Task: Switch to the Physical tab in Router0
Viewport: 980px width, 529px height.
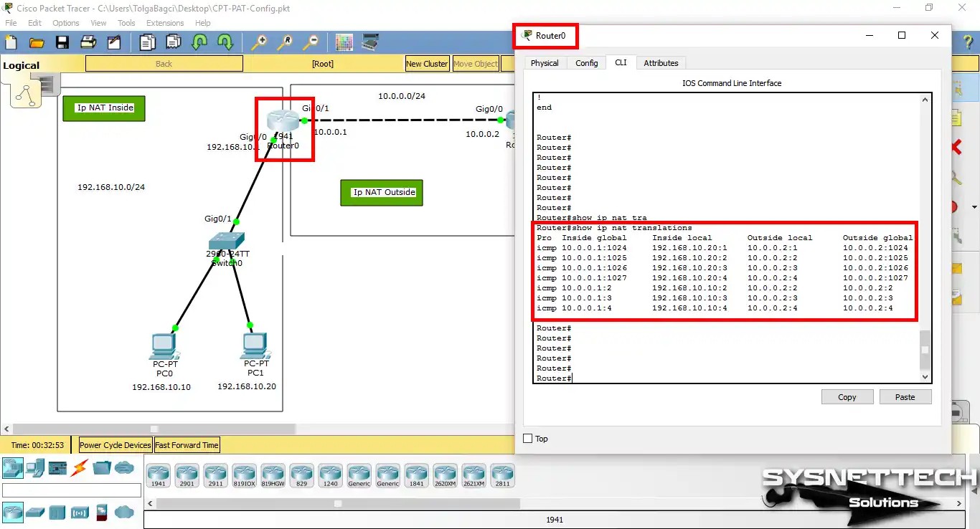Action: pyautogui.click(x=545, y=62)
